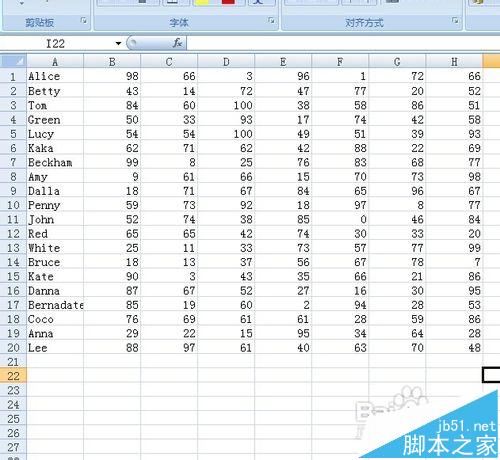Viewport: 500px width, 460px height.
Task: Click the red font color button
Action: [228, 3]
